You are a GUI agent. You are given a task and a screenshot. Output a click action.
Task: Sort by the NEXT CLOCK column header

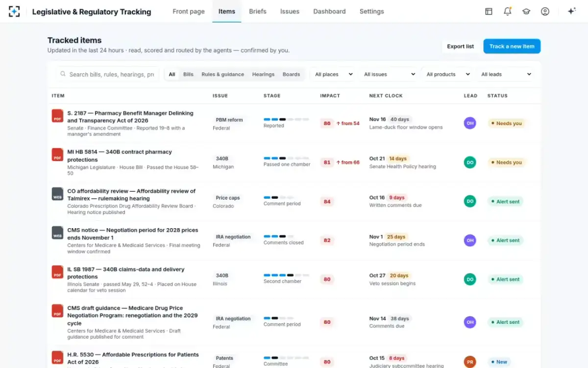(386, 96)
